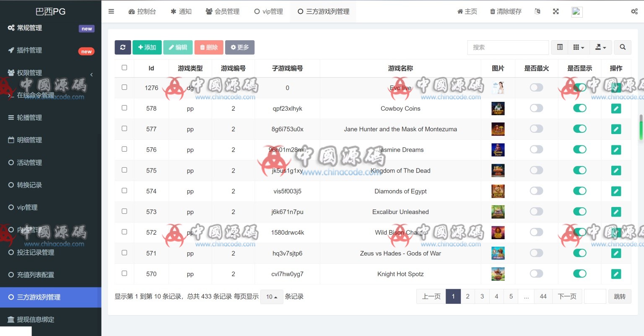Viewport: 644px width, 336px height.
Task: Switch to the 会员管理 tab
Action: tap(223, 11)
